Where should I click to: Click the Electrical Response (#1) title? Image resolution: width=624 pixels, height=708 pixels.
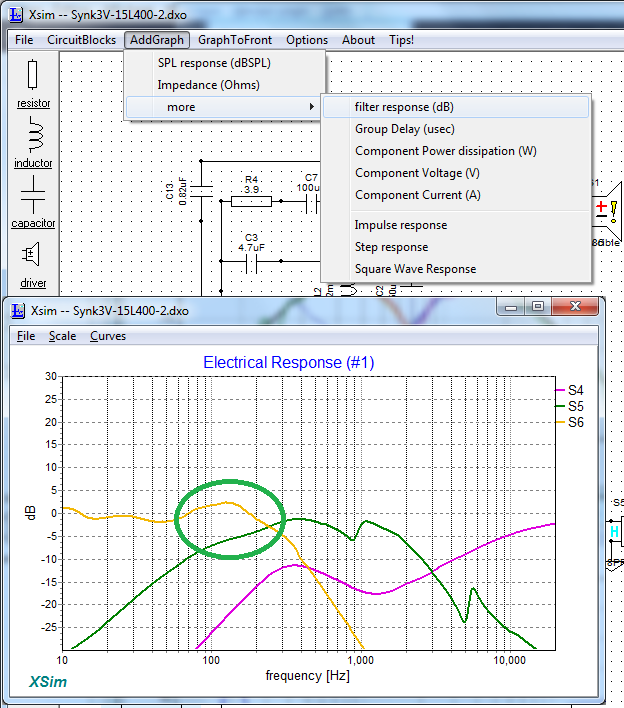[289, 363]
